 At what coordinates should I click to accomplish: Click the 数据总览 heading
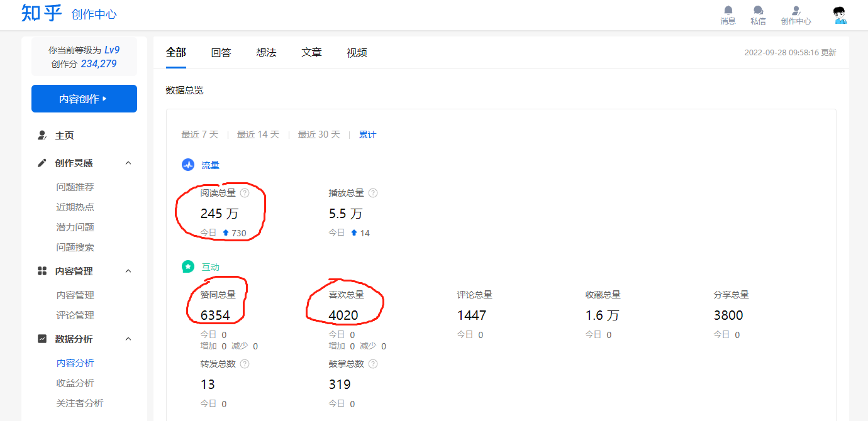pos(185,90)
